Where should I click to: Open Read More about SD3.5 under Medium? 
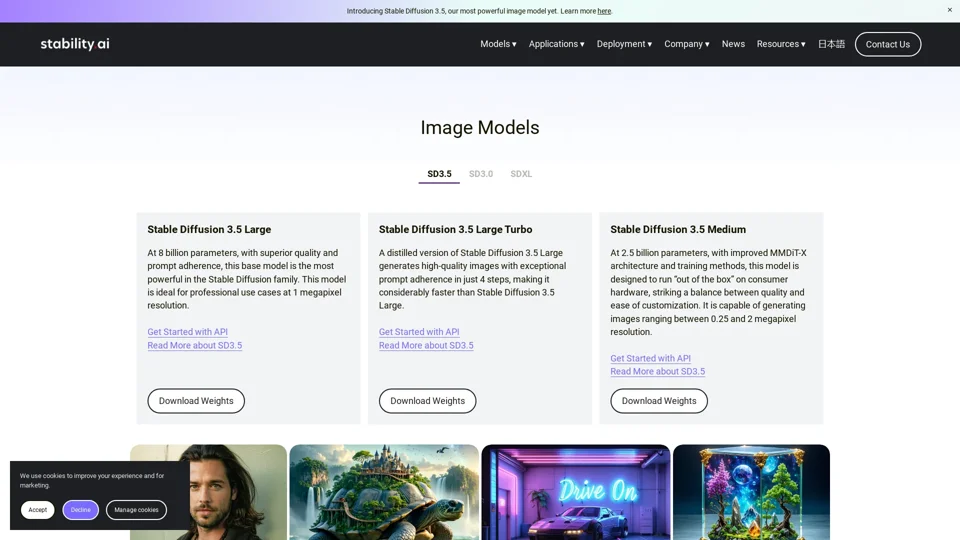pyautogui.click(x=658, y=372)
